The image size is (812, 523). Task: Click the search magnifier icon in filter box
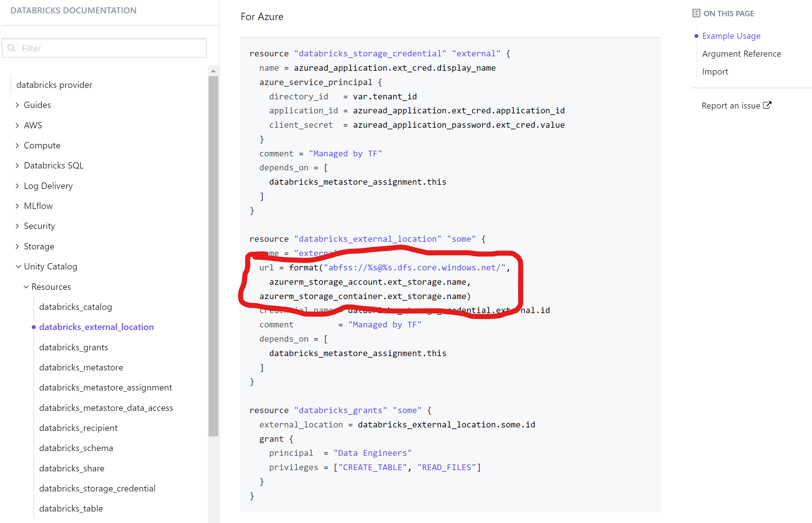click(x=12, y=48)
